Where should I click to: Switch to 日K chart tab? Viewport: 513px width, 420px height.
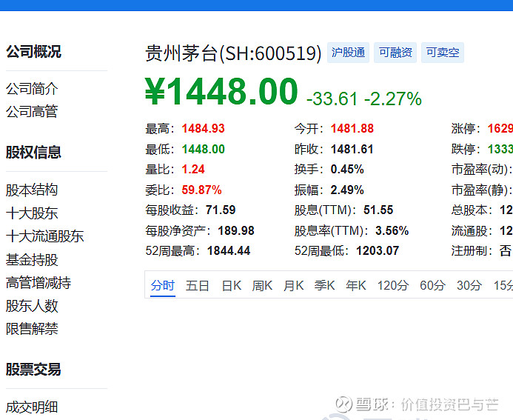click(232, 285)
